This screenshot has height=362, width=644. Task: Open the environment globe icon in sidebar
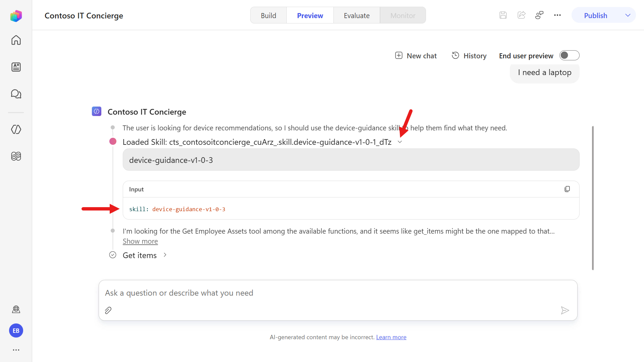(16, 309)
